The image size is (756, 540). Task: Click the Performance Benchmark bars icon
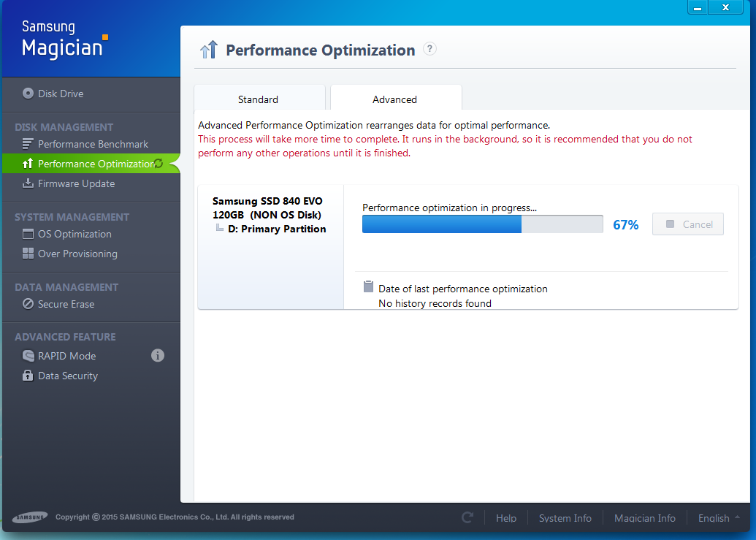pyautogui.click(x=28, y=144)
